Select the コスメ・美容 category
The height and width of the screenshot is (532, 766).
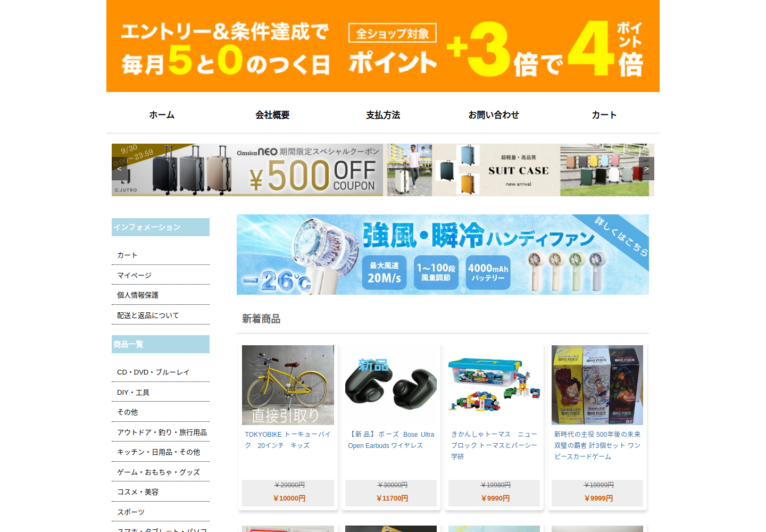click(x=138, y=492)
